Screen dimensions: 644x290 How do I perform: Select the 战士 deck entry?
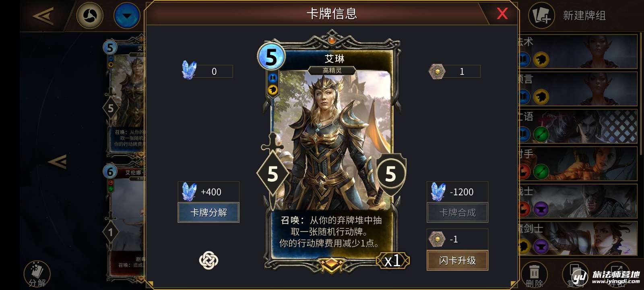577,201
